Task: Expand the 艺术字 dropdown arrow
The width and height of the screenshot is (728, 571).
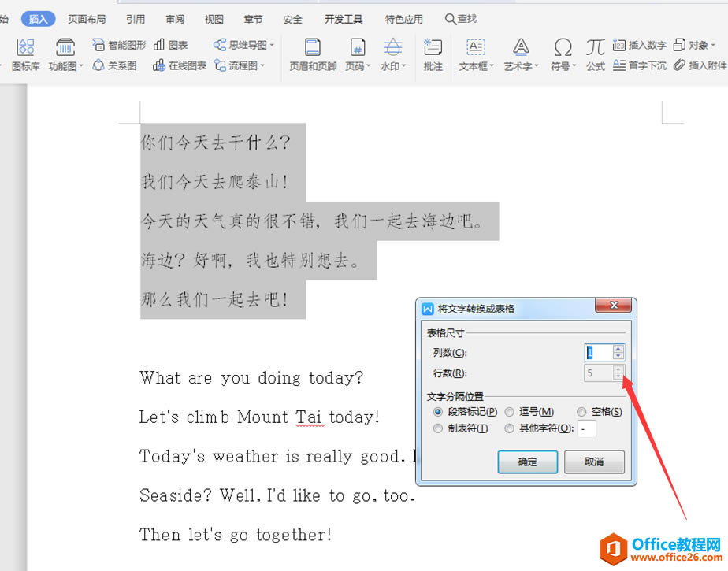Action: click(537, 66)
